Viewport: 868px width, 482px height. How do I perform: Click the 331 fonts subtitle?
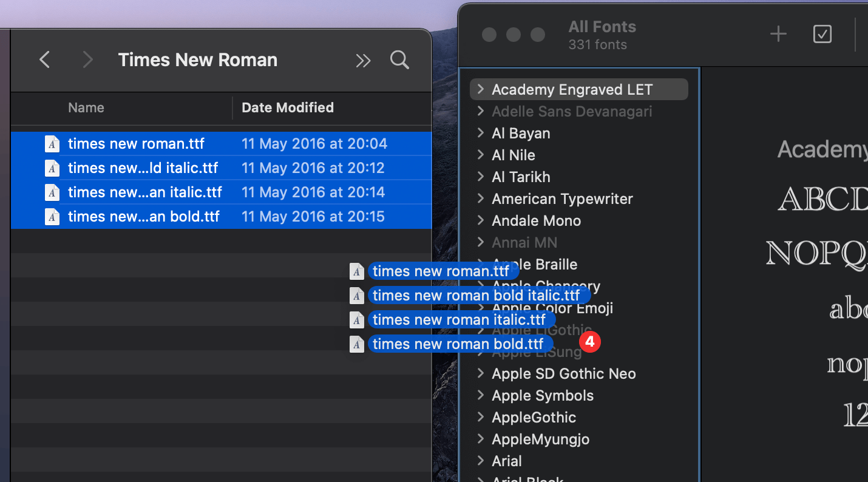[598, 45]
